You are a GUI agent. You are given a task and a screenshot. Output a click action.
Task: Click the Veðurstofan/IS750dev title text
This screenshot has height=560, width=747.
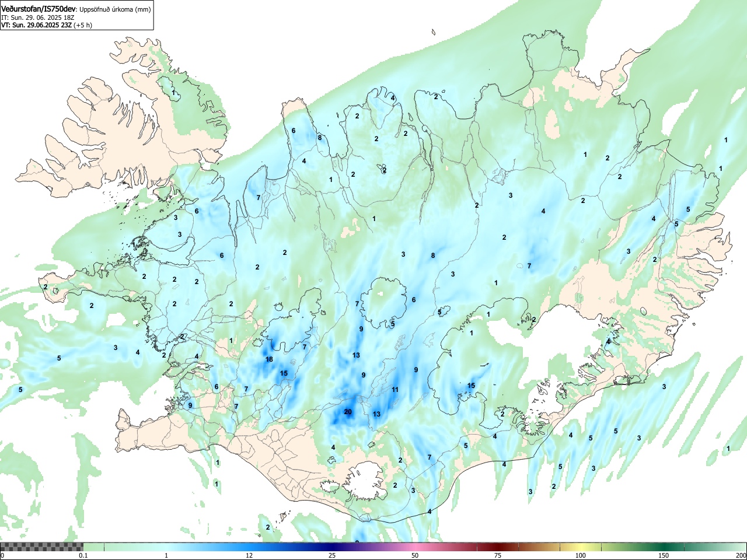coord(39,8)
